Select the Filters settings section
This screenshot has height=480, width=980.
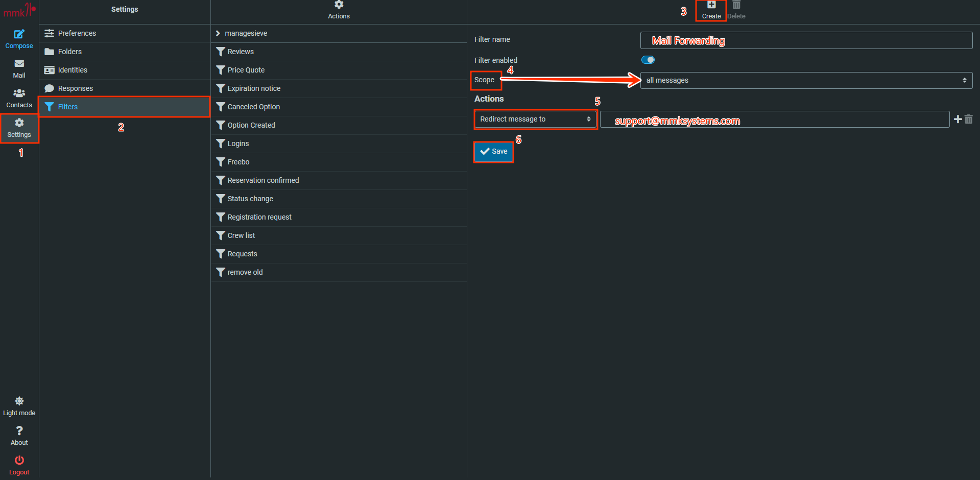click(x=125, y=107)
